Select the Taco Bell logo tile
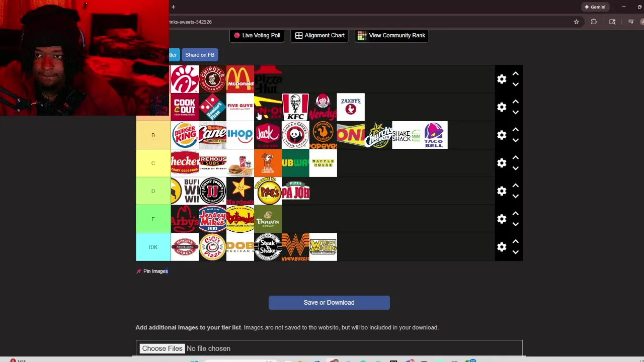The height and width of the screenshot is (362, 644). click(x=434, y=135)
